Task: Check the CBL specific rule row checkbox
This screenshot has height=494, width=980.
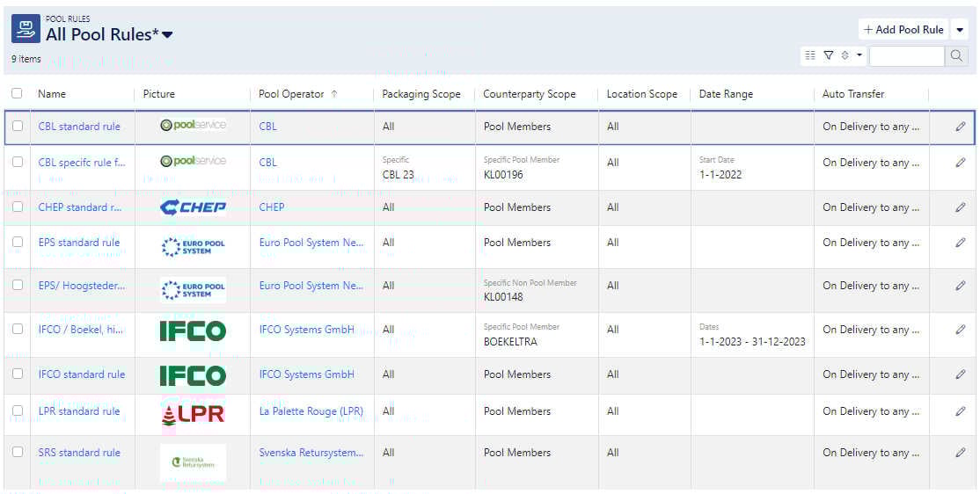Action: [x=18, y=162]
